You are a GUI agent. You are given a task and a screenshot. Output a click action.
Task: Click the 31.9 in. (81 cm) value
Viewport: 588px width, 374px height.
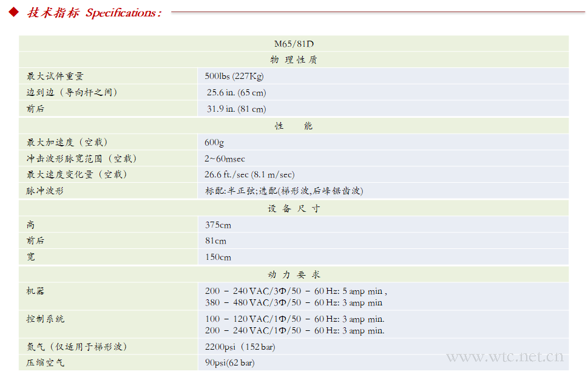click(x=237, y=109)
